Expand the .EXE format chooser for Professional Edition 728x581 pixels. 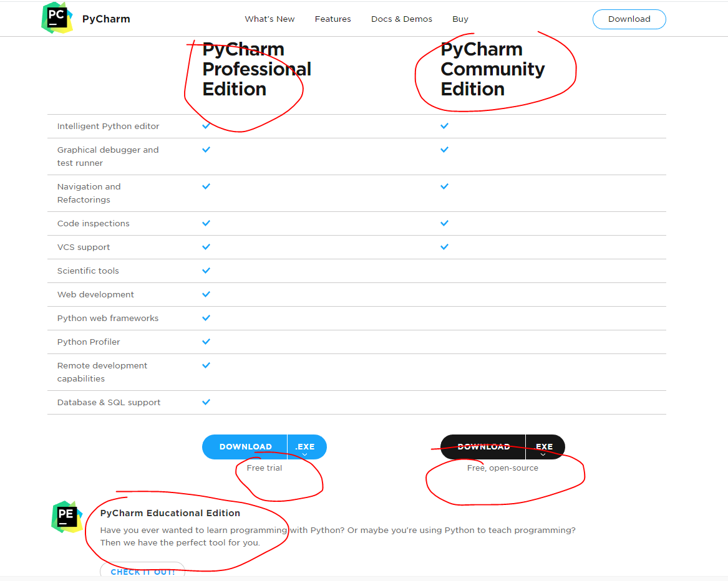coord(306,447)
